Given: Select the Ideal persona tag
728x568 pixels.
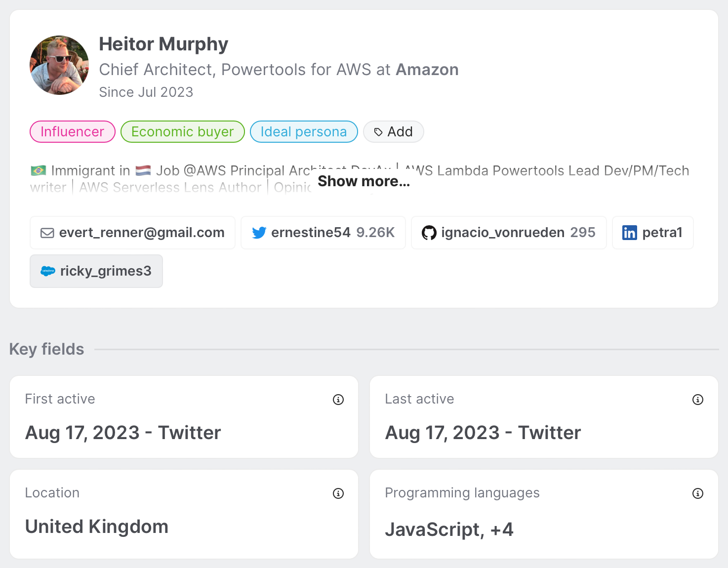Looking at the screenshot, I should (304, 132).
